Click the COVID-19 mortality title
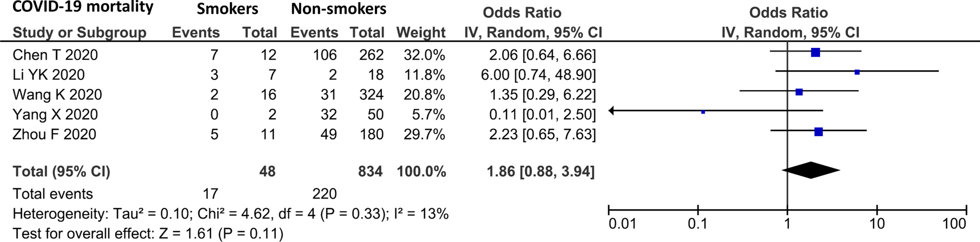 coord(82,7)
